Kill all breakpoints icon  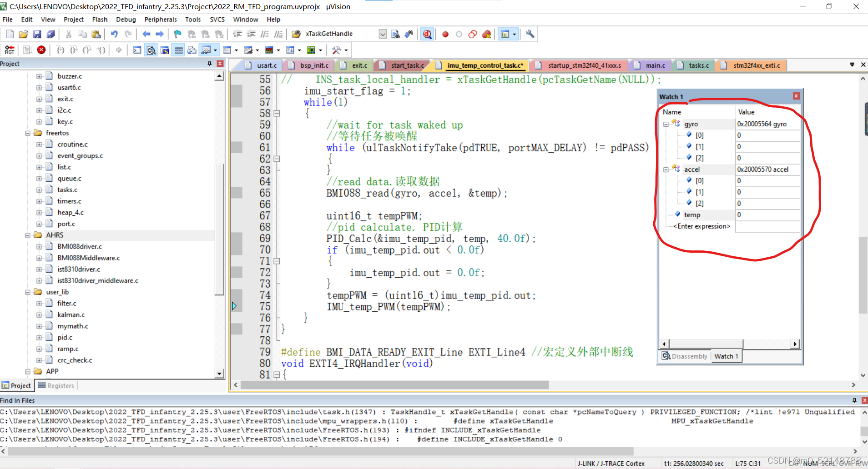tap(486, 34)
